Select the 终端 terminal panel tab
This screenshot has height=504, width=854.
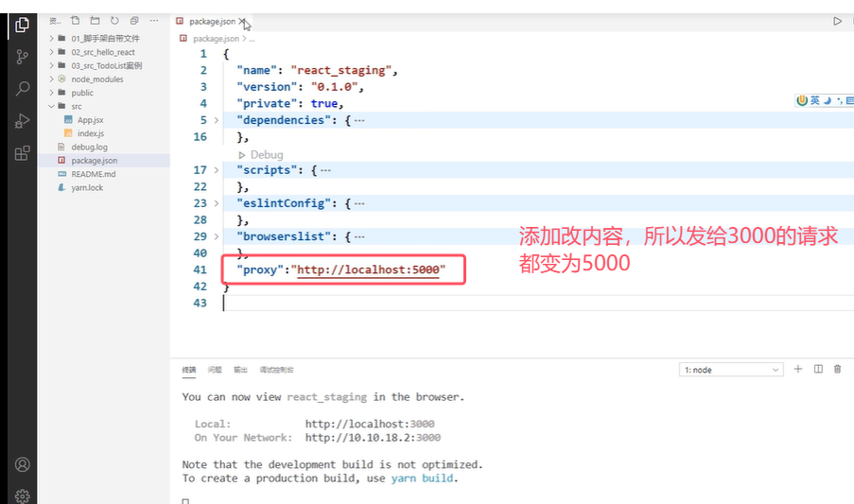point(188,370)
